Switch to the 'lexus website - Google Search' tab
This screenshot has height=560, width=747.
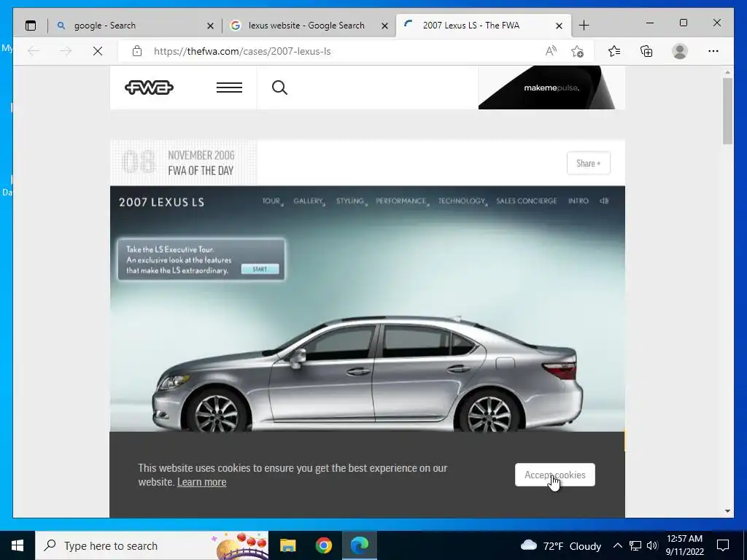pyautogui.click(x=309, y=26)
